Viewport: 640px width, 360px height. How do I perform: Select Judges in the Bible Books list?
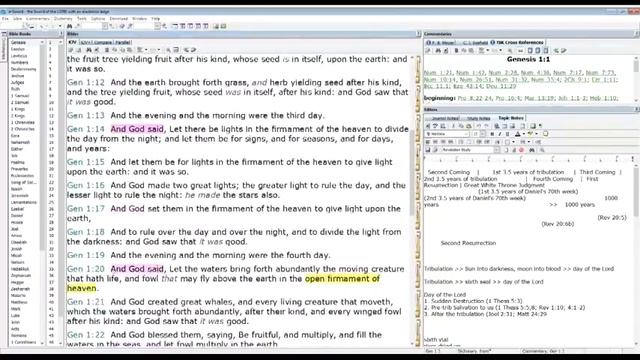[x=18, y=82]
